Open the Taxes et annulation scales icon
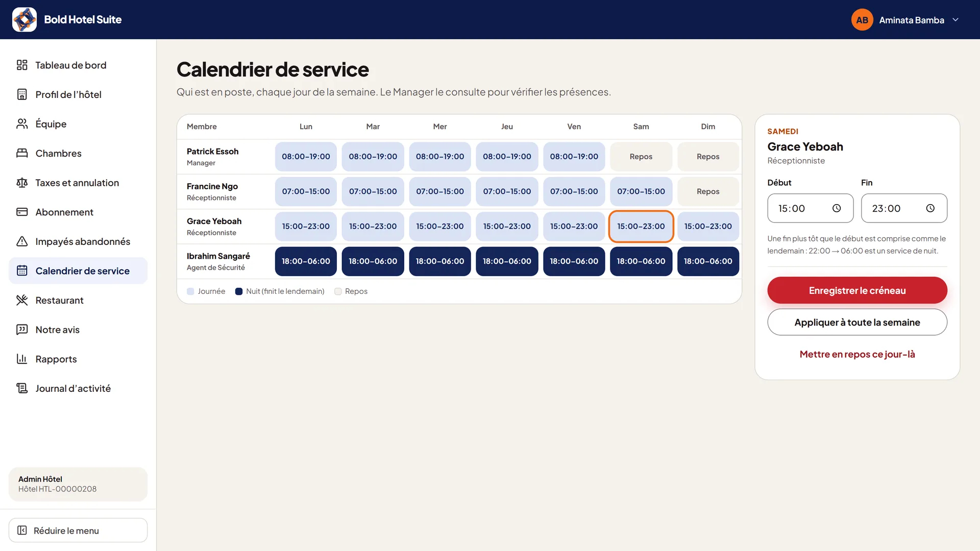This screenshot has height=551, width=980. [x=22, y=183]
